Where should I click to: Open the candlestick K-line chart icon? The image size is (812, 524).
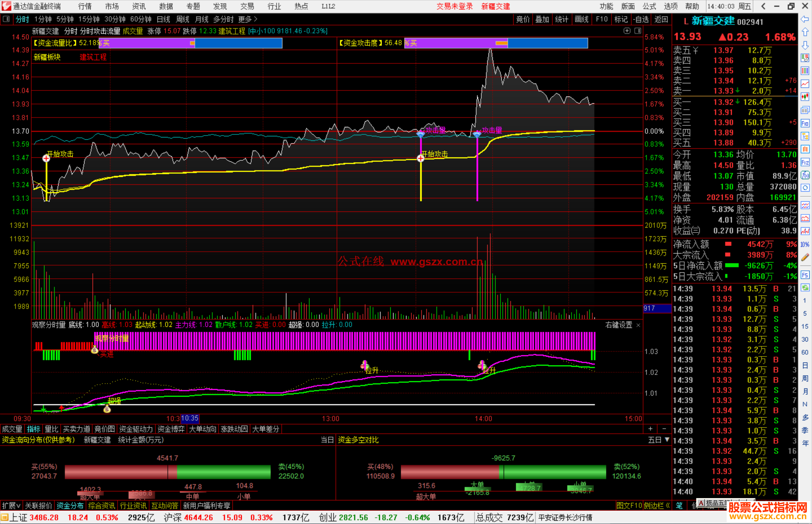(805, 97)
